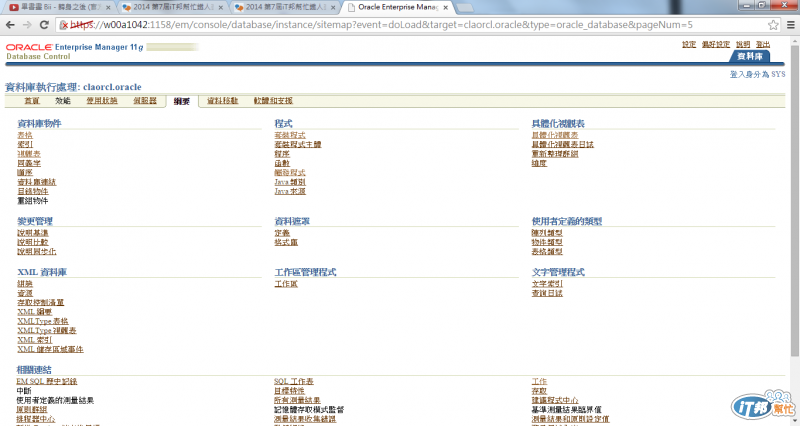This screenshot has height=426, width=800.
Task: Open the XML 索引 link
Action: [35, 340]
